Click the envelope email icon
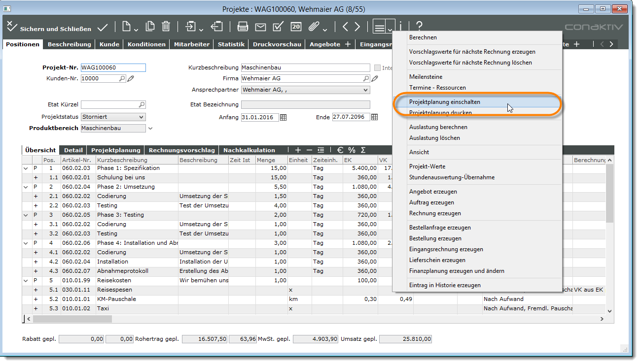Viewport: 640px width, 364px height. 260,27
